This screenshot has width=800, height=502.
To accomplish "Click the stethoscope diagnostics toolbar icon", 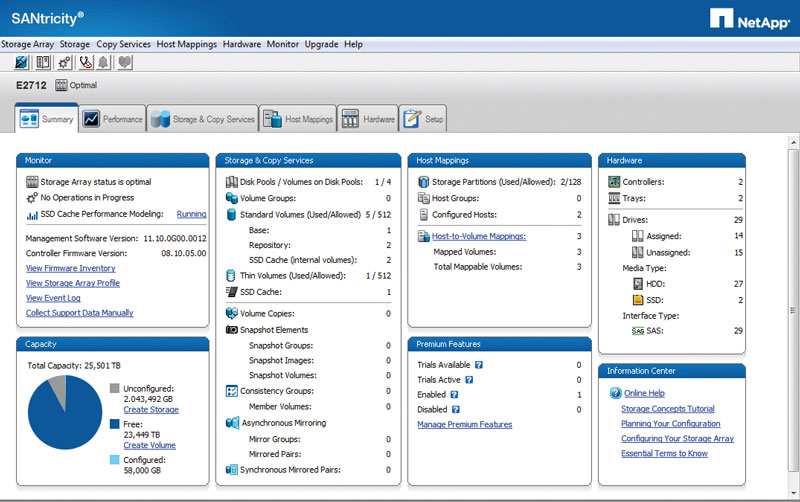I will click(x=86, y=62).
